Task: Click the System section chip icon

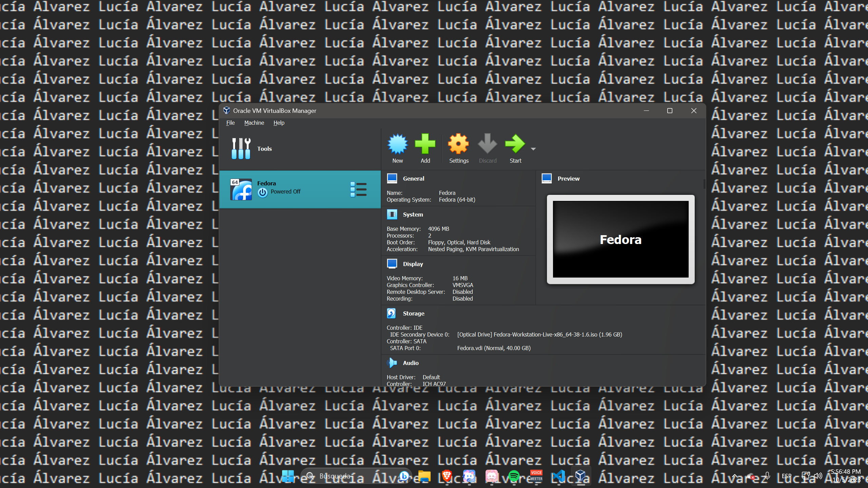Action: (392, 215)
